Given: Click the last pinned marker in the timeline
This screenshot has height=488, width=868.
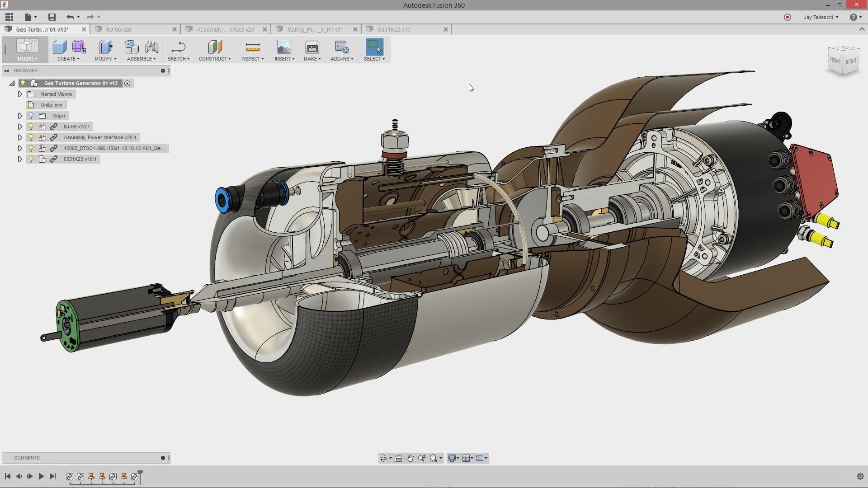Looking at the screenshot, I should (x=125, y=476).
